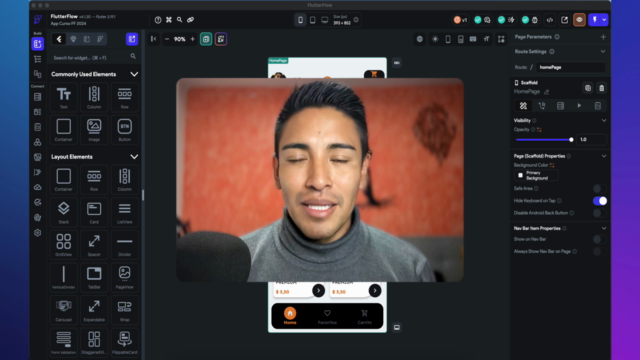Open the command palette icon
Image resolution: width=640 pixels, height=360 pixels.
click(169, 20)
